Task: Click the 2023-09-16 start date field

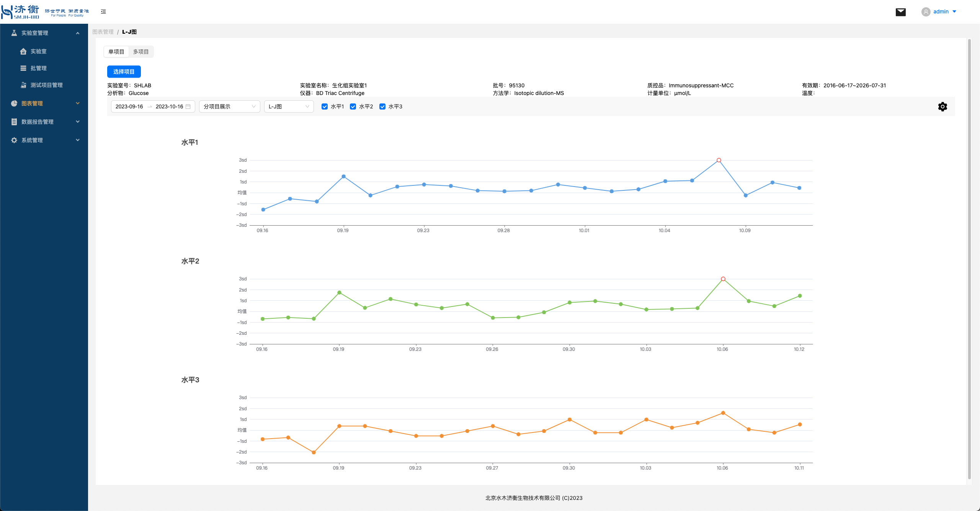Action: pyautogui.click(x=129, y=106)
